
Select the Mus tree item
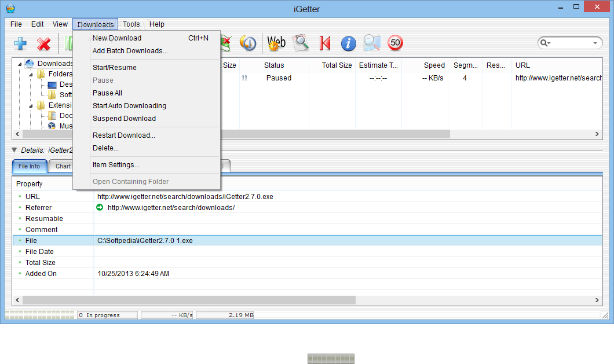pyautogui.click(x=65, y=126)
